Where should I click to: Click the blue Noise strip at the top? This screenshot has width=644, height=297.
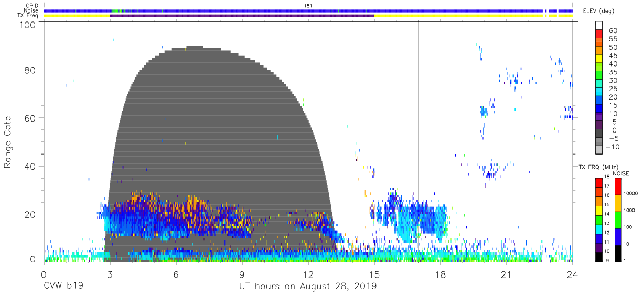click(309, 10)
